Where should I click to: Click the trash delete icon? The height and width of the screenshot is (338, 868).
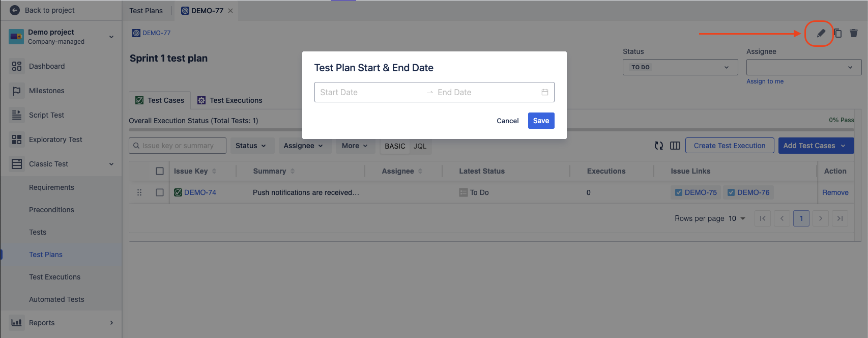pos(854,34)
